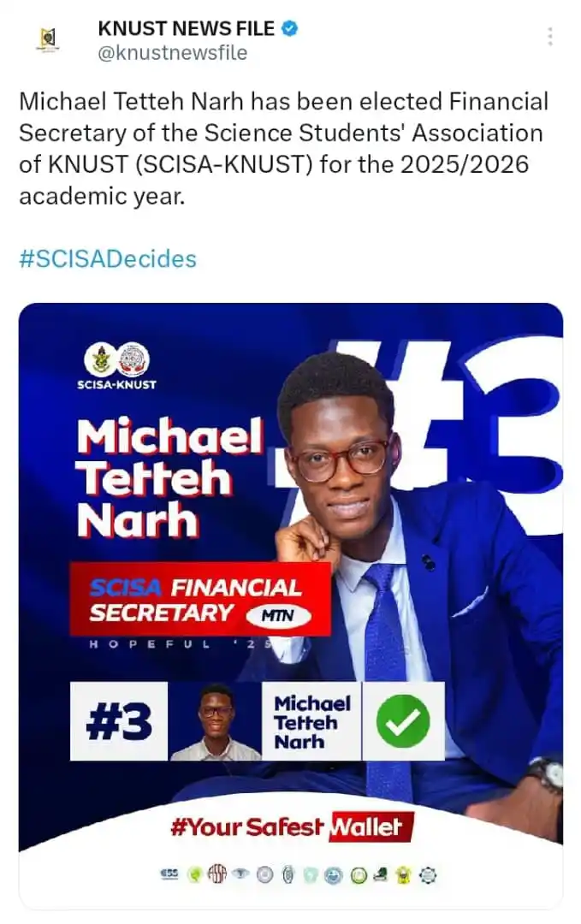This screenshot has height=924, width=581.
Task: Open the three-dot more options menu
Action: [x=550, y=37]
